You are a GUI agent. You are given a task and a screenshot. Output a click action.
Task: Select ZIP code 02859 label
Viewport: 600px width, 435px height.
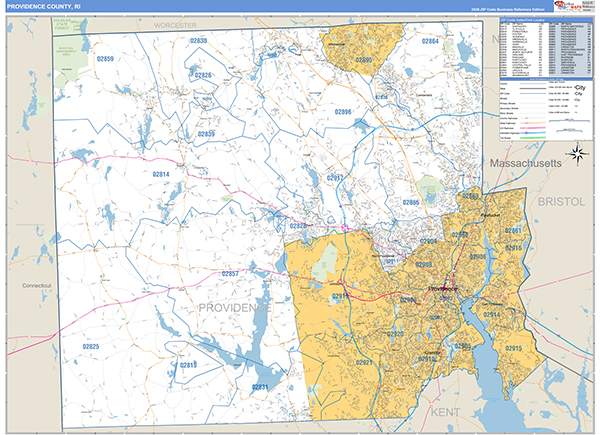105,60
